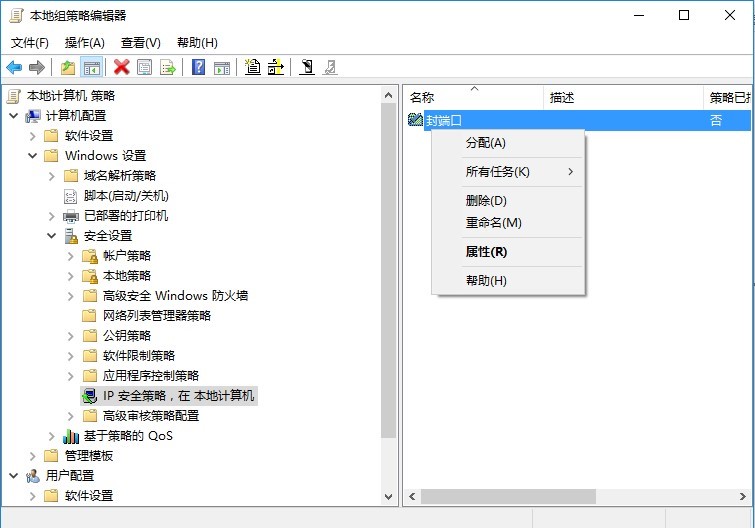The width and height of the screenshot is (755, 528).
Task: Click the Export List toolbar icon
Action: tap(168, 68)
